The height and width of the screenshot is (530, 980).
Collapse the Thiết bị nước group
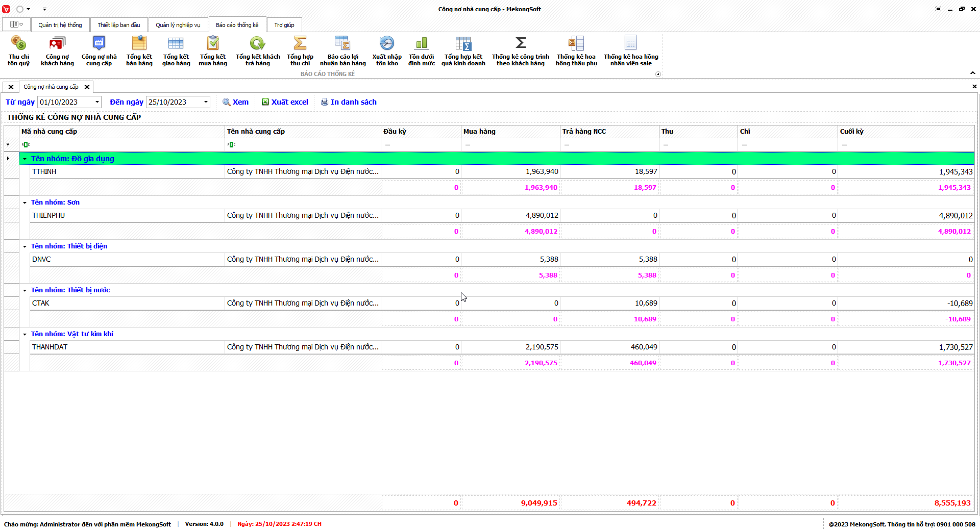click(24, 290)
